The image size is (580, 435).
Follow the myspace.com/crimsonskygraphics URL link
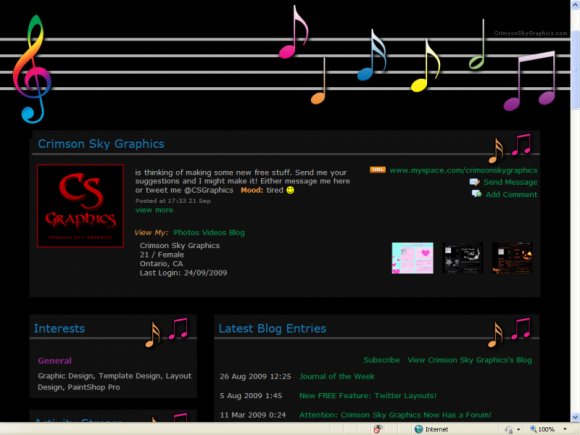point(463,171)
